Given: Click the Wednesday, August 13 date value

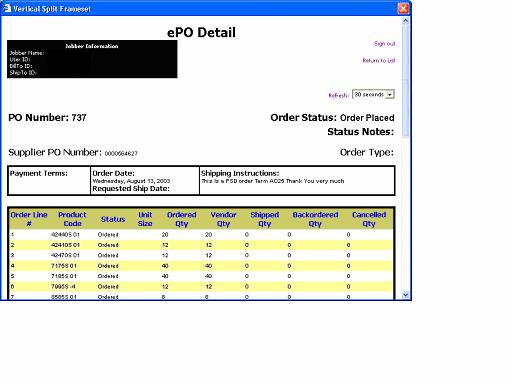Looking at the screenshot, I should [131, 181].
